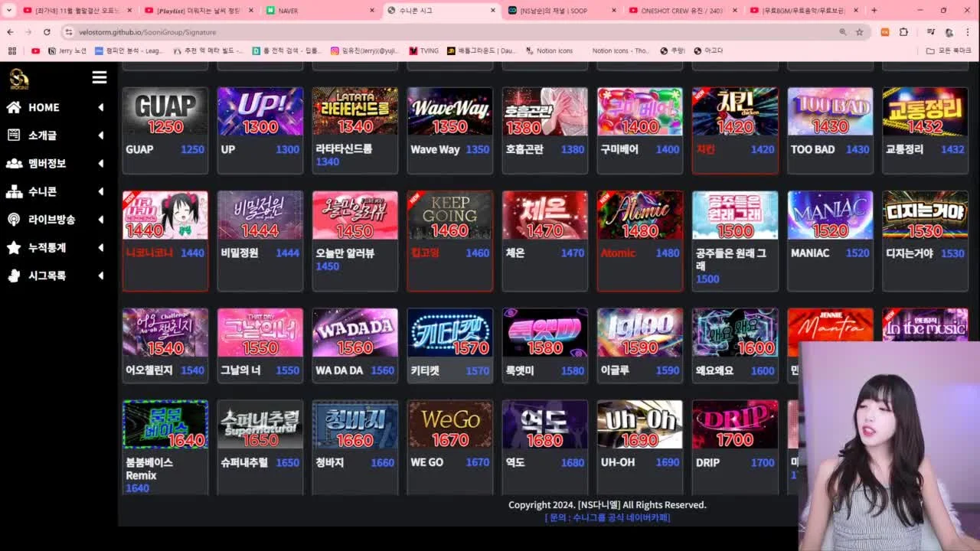
Task: Select the 키티켓 1570 thumbnail
Action: coord(450,333)
